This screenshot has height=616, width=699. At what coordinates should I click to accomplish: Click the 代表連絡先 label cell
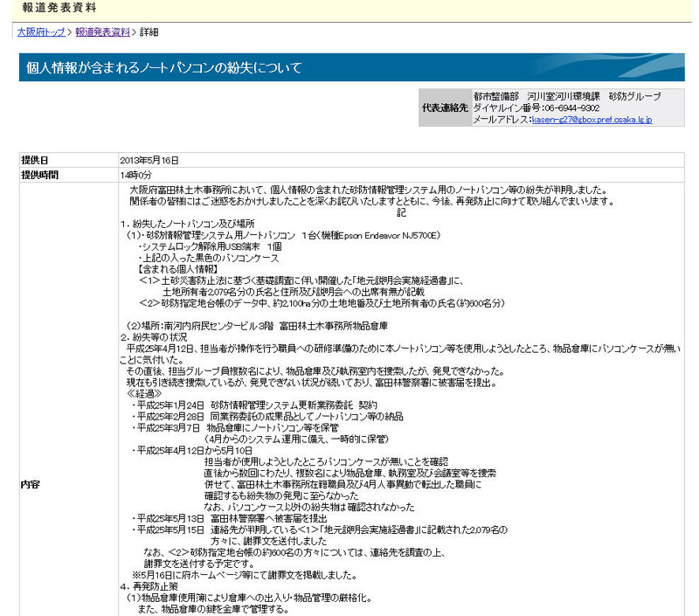444,108
